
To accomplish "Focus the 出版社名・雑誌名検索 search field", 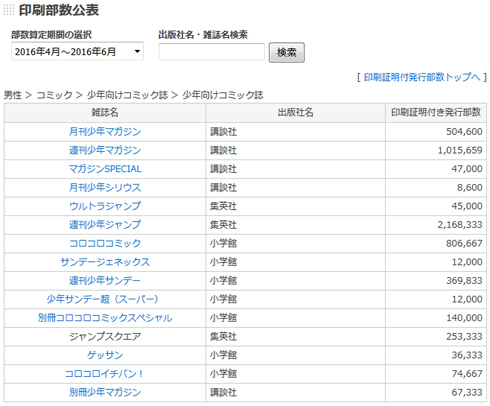I will click(x=212, y=52).
